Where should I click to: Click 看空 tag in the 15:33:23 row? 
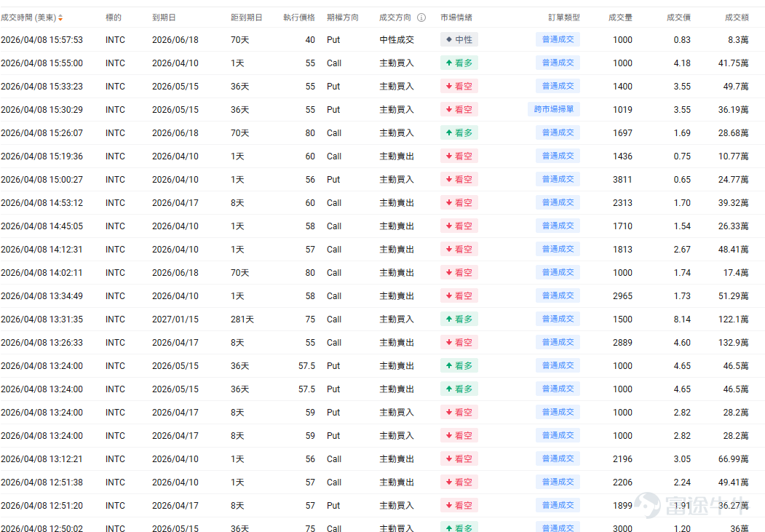tap(459, 87)
